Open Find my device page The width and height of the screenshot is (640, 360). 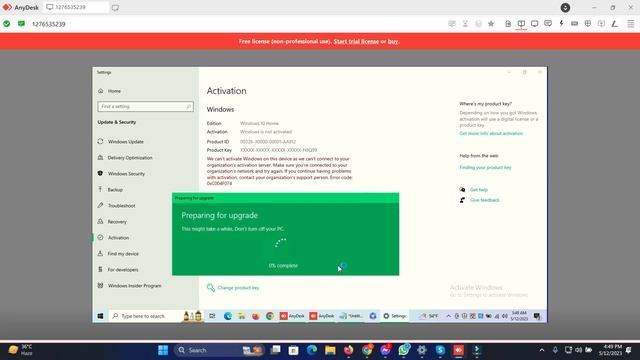[x=118, y=253]
